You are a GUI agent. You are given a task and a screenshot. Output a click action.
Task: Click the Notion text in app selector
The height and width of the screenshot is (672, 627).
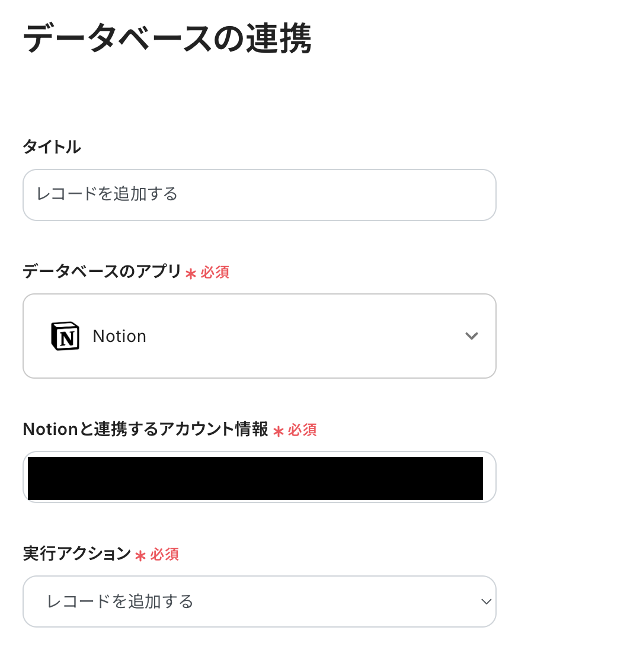click(x=119, y=336)
